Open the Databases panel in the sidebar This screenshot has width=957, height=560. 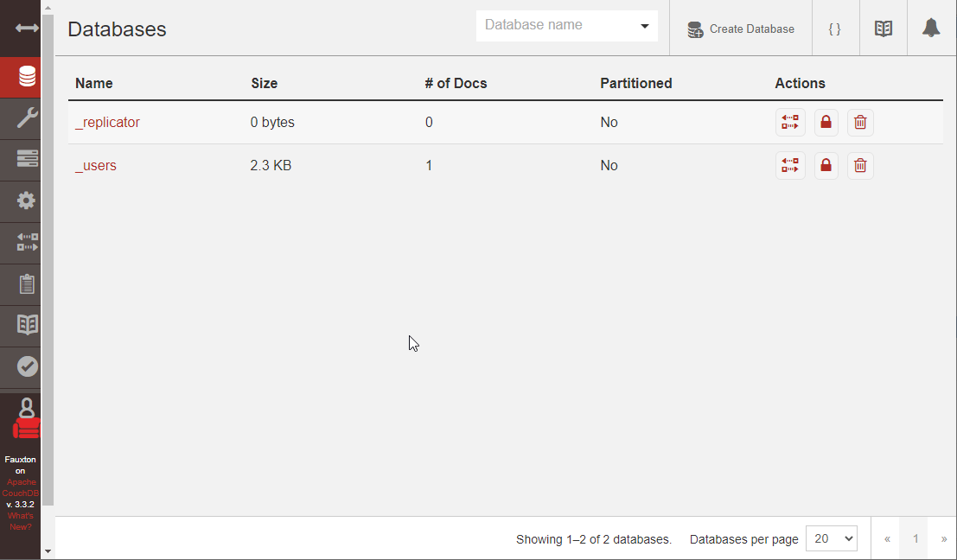pos(21,76)
